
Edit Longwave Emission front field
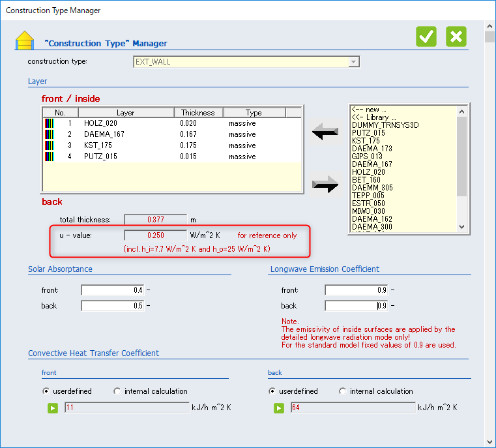357,290
